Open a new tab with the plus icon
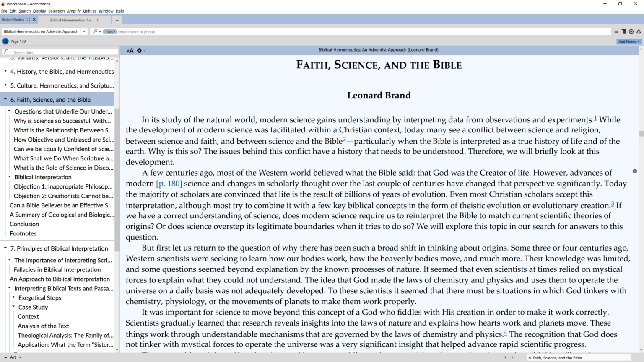Screen dimensions: 644x362 pyautogui.click(x=117, y=20)
